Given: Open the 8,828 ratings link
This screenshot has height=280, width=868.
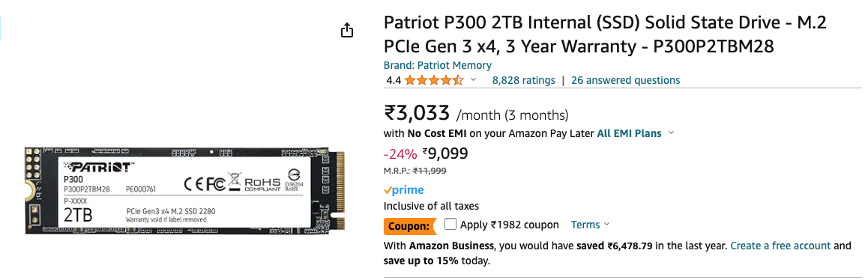Looking at the screenshot, I should 524,80.
